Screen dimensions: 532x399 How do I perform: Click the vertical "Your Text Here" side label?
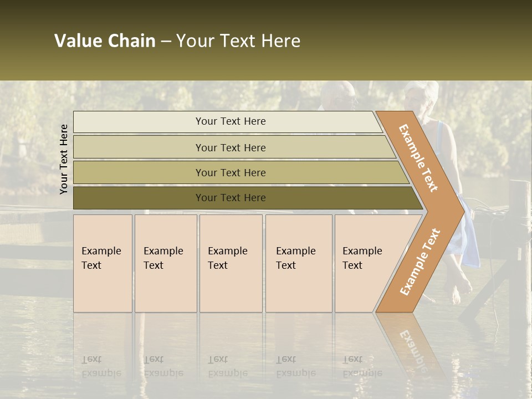64,159
